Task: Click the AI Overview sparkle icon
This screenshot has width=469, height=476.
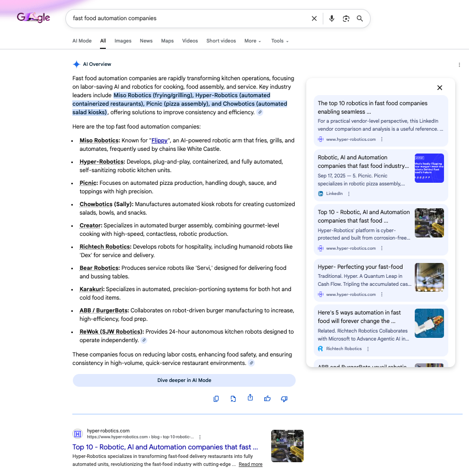Action: click(76, 64)
